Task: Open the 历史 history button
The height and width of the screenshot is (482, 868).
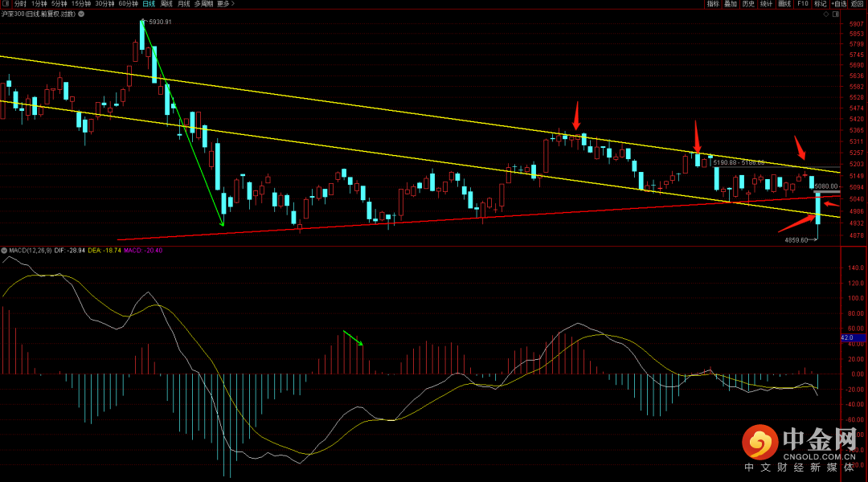Action: pyautogui.click(x=748, y=3)
